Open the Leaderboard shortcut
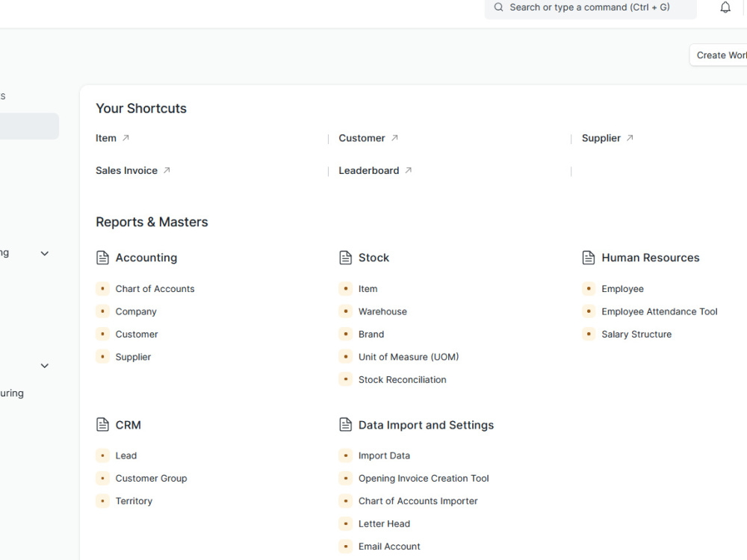This screenshot has width=747, height=560. [369, 170]
